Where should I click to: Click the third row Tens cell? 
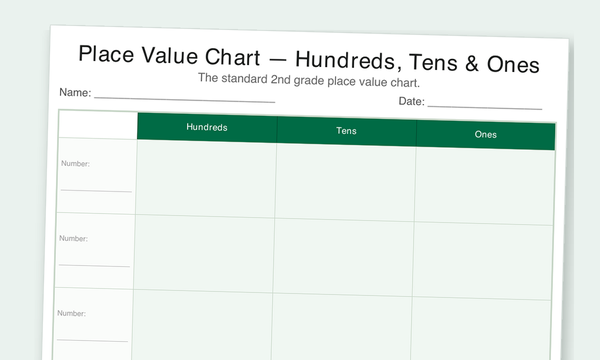pos(341,327)
